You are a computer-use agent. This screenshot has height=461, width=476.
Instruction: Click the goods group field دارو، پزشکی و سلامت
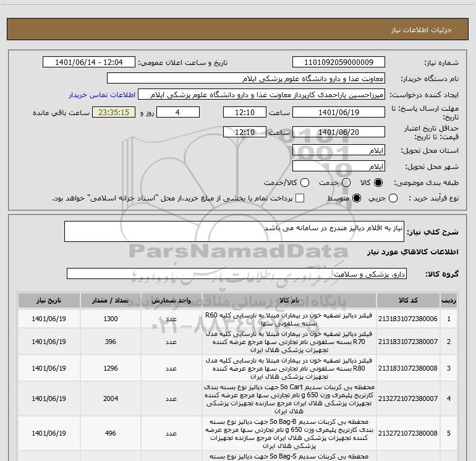coord(237,274)
